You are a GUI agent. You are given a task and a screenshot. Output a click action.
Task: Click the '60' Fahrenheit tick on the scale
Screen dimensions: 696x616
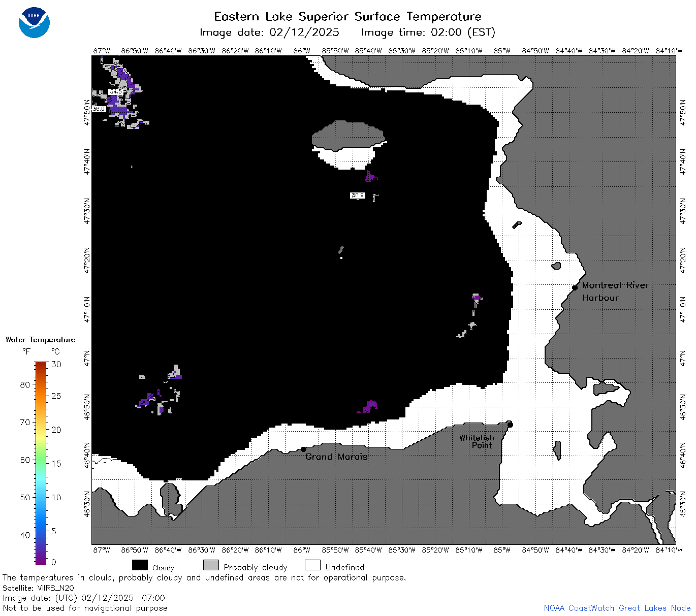(25, 460)
